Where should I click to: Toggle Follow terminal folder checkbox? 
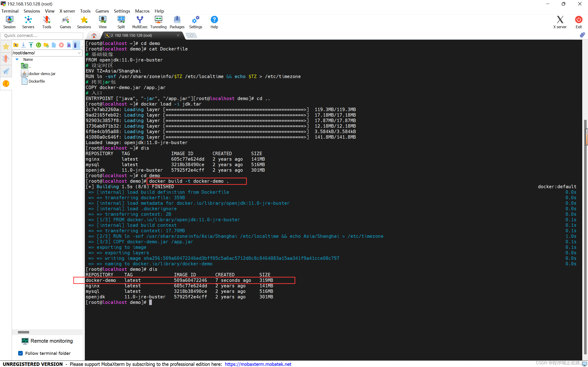[x=20, y=353]
